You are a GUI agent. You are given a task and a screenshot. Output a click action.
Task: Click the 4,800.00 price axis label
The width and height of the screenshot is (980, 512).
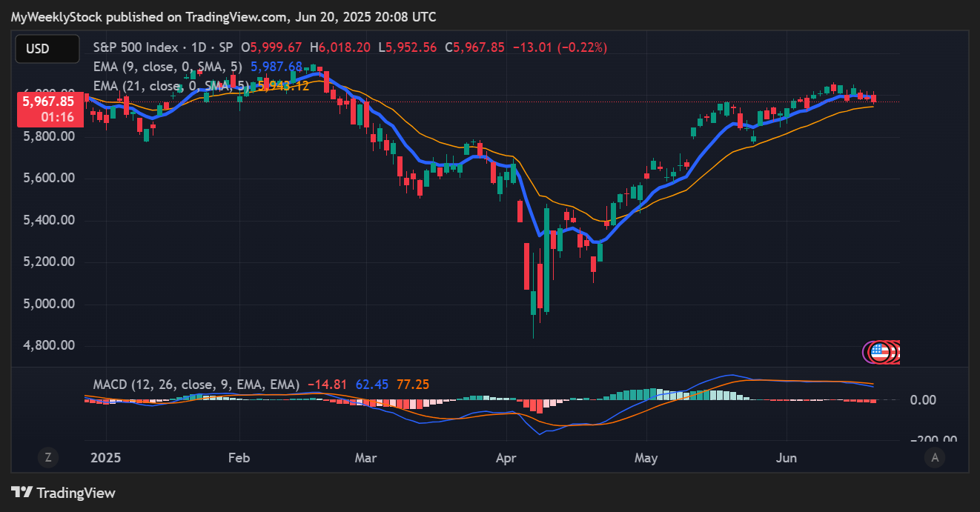pyautogui.click(x=48, y=345)
